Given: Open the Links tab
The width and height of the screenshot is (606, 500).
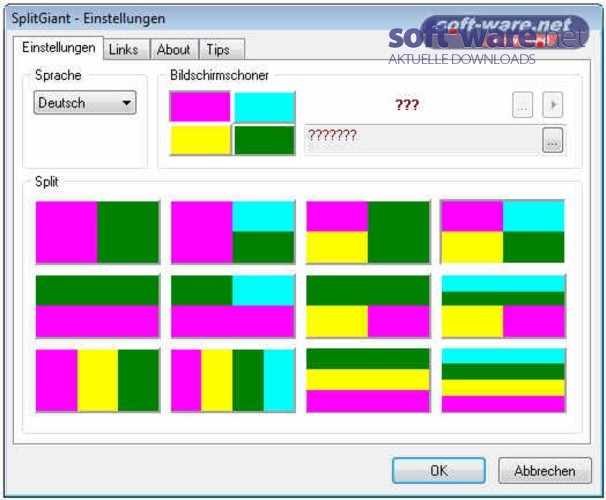Looking at the screenshot, I should (127, 49).
